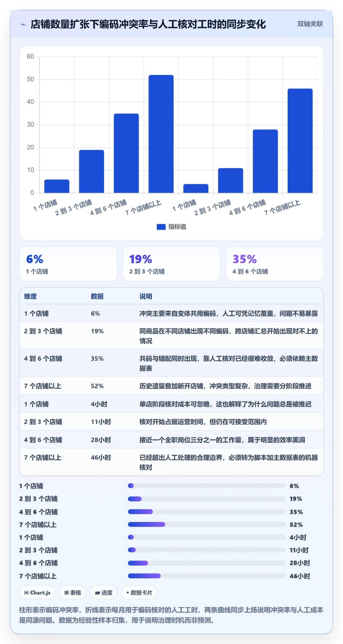Click the progress bar labeled 4小时
This screenshot has width=343, height=644.
[x=206, y=537]
